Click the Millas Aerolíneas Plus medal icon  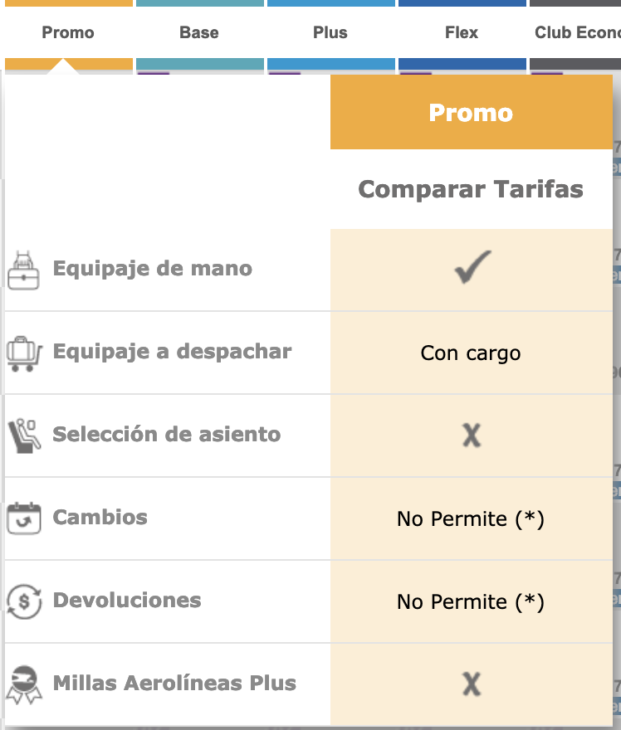[x=24, y=684]
